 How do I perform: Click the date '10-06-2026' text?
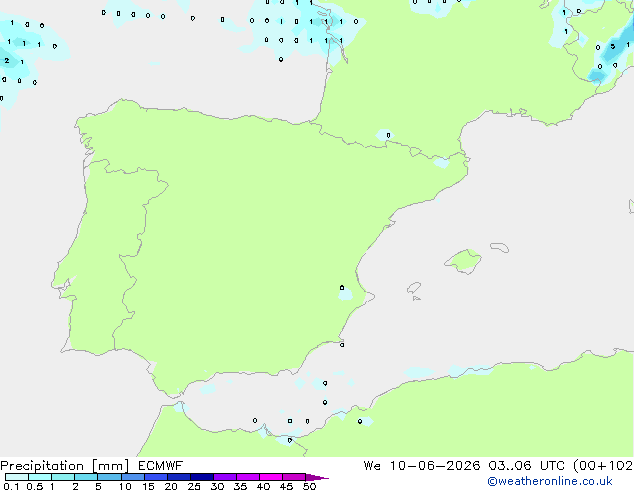point(435,466)
